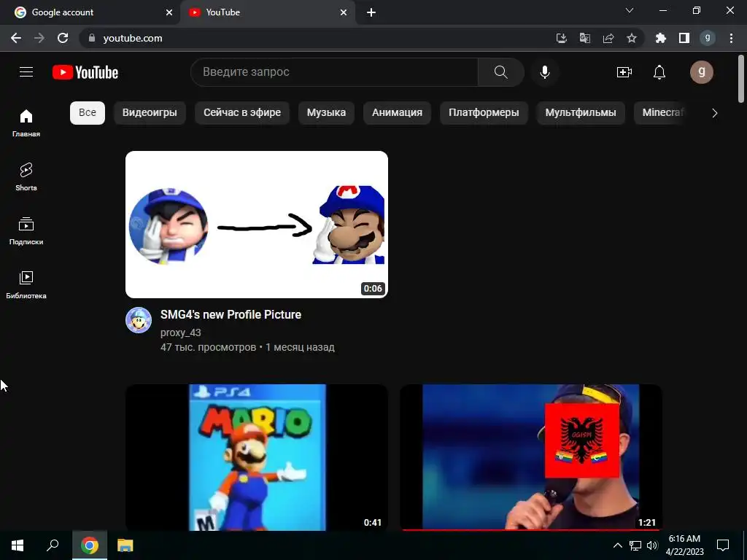The width and height of the screenshot is (747, 560).
Task: Reload the page
Action: point(63,38)
